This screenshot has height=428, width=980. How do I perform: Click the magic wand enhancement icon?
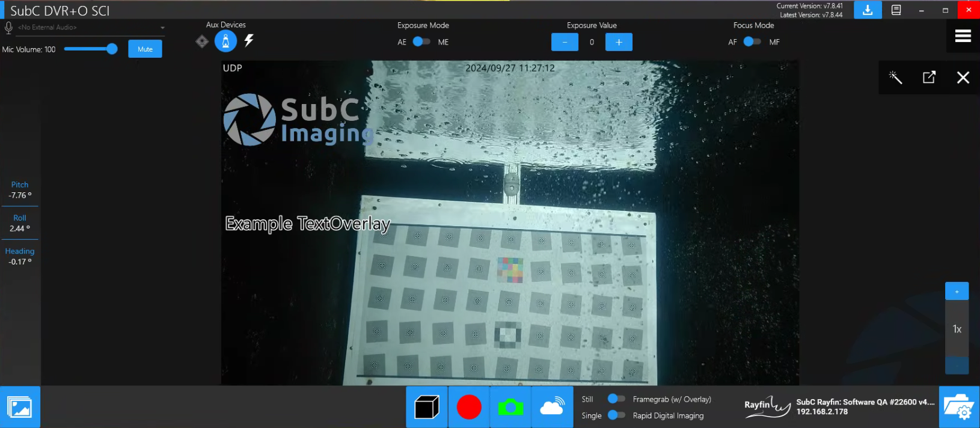[895, 77]
